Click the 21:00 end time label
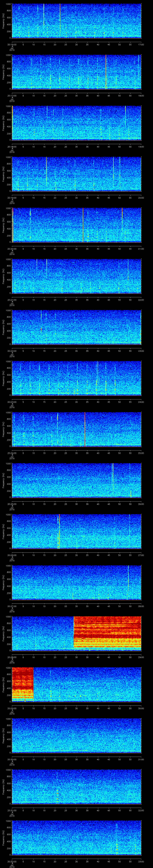The width and height of the screenshot is (153, 868). click(141, 249)
